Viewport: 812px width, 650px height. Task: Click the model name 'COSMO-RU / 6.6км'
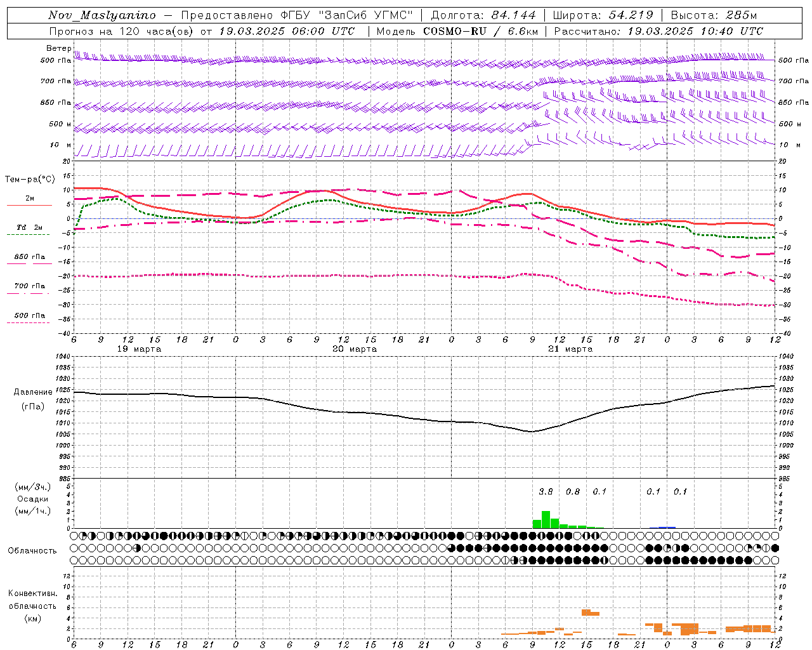click(x=481, y=31)
